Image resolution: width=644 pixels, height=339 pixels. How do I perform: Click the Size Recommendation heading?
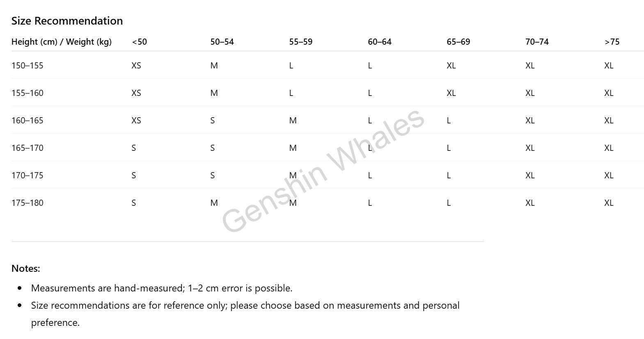point(67,21)
